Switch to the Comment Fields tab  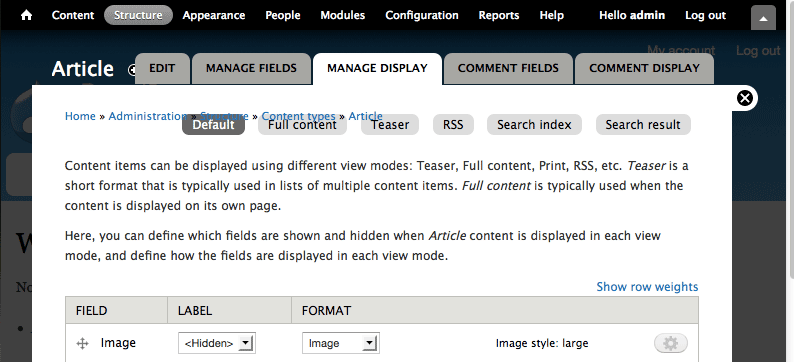tap(508, 68)
